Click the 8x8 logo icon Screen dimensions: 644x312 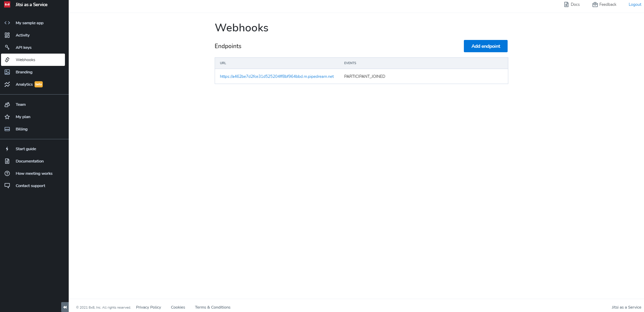(6, 4)
